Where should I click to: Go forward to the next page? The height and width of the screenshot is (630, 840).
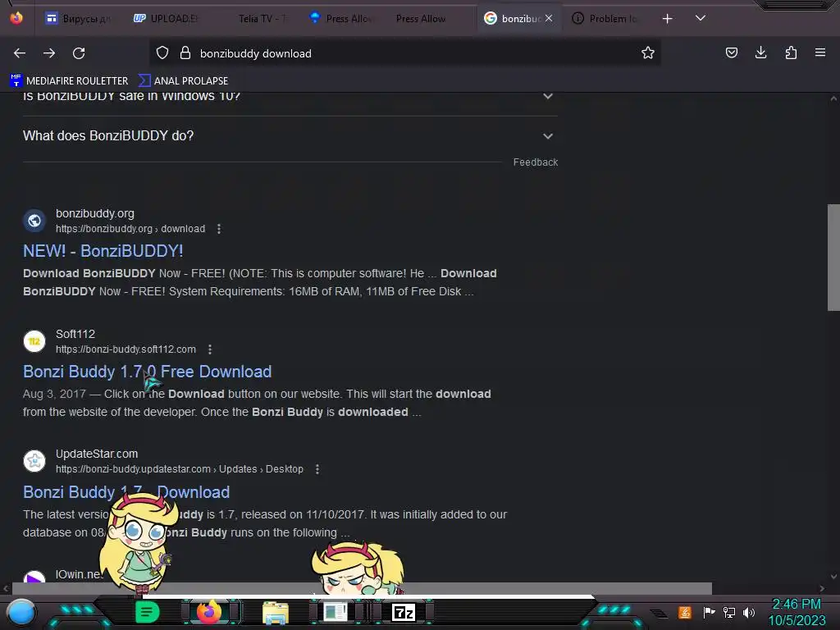pos(49,53)
